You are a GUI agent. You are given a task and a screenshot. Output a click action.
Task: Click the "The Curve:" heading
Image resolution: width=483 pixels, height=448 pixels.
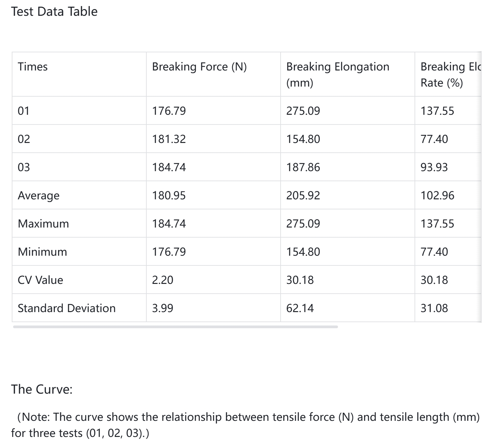point(42,389)
